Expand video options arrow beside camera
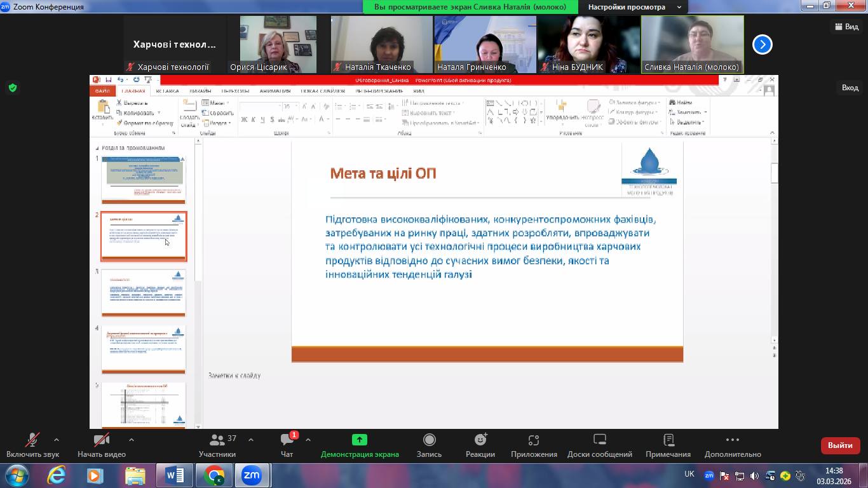Image resolution: width=868 pixels, height=488 pixels. pyautogui.click(x=132, y=439)
